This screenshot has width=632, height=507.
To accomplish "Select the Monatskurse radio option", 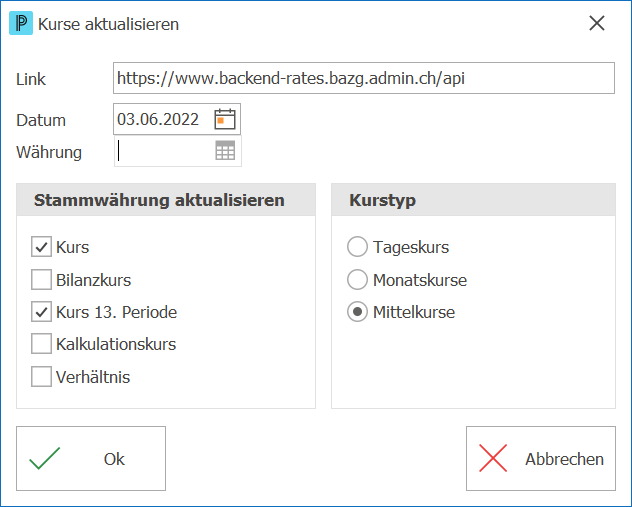I will [x=357, y=280].
